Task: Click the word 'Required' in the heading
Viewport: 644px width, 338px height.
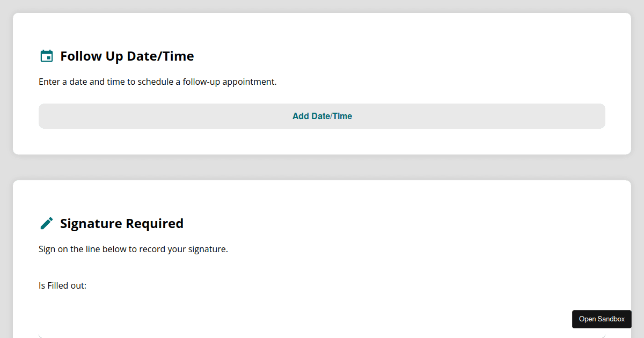Action: tap(155, 224)
